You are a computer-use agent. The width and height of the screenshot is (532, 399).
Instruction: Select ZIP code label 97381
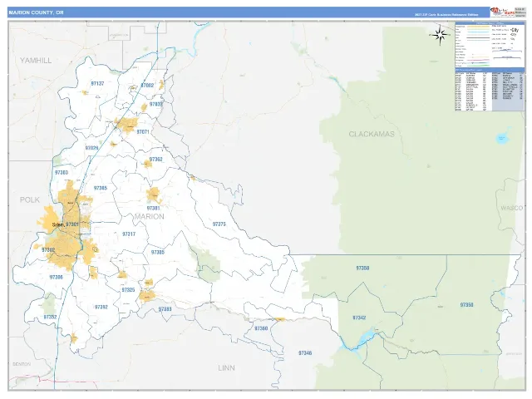[x=153, y=208]
